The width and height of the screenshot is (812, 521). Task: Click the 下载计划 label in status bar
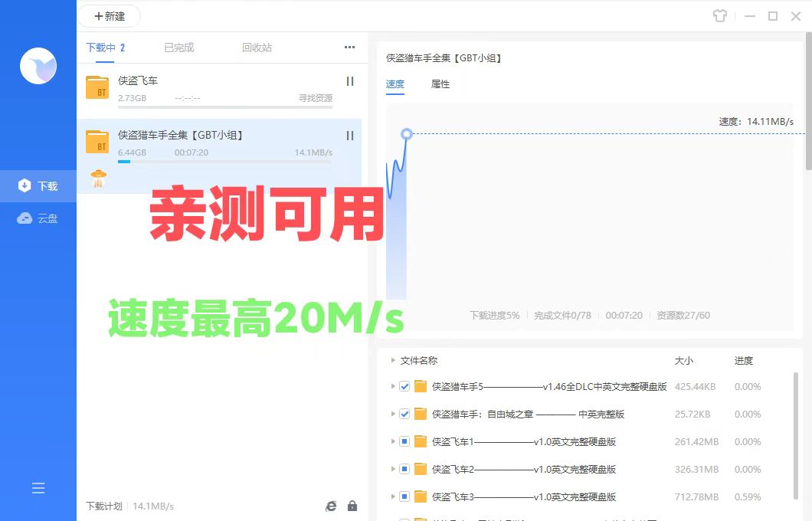point(104,506)
